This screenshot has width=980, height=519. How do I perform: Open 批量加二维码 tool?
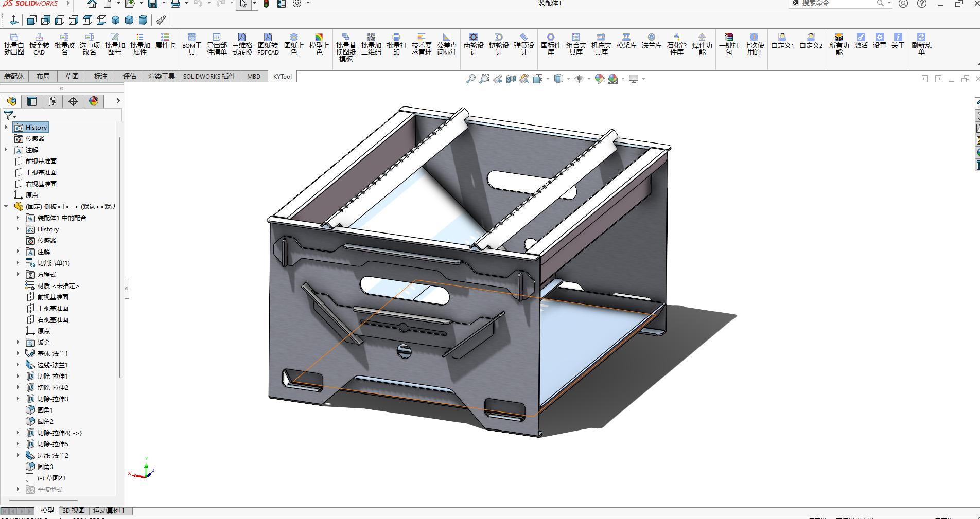pyautogui.click(x=371, y=44)
